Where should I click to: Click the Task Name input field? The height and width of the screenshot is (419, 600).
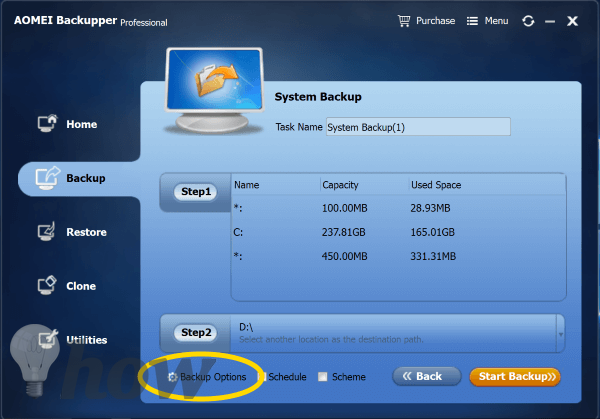(x=418, y=127)
